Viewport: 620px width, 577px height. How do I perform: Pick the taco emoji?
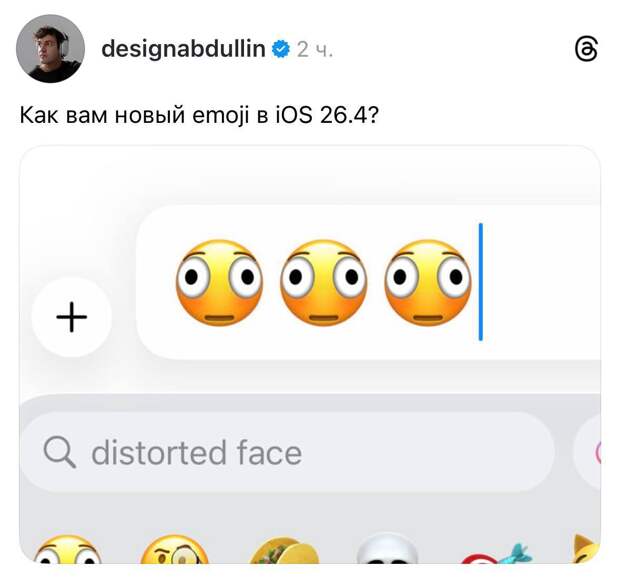(284, 550)
